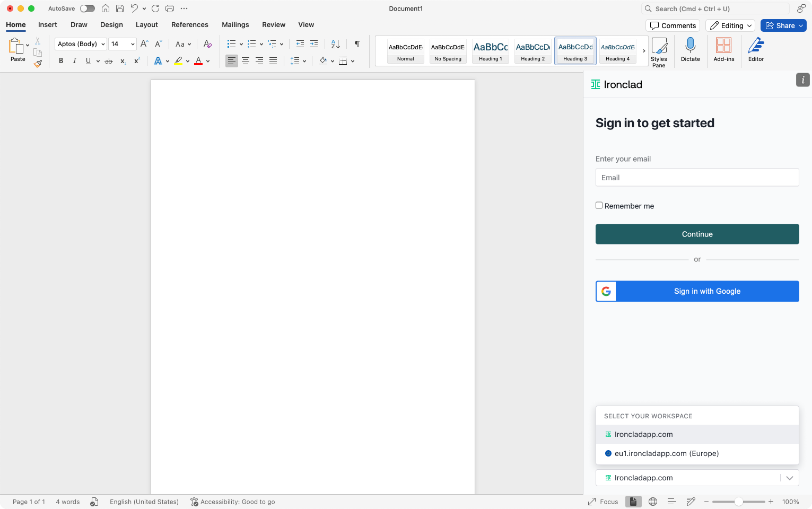Open the Draw ribbon tab
Viewport: 812px width, 509px height.
coord(79,25)
